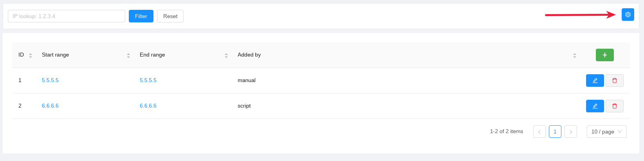This screenshot has width=644, height=161.
Task: Edit the 6.6.6.6 range entry
Action: click(x=595, y=106)
